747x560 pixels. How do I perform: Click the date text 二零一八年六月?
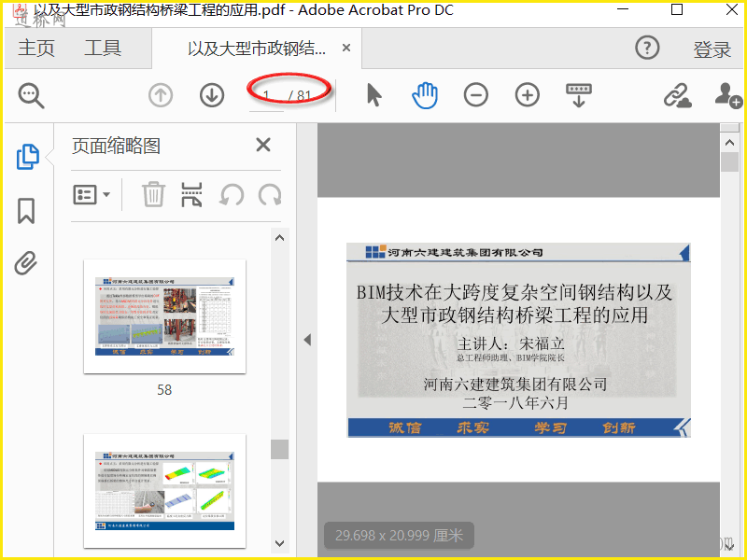pyautogui.click(x=515, y=403)
